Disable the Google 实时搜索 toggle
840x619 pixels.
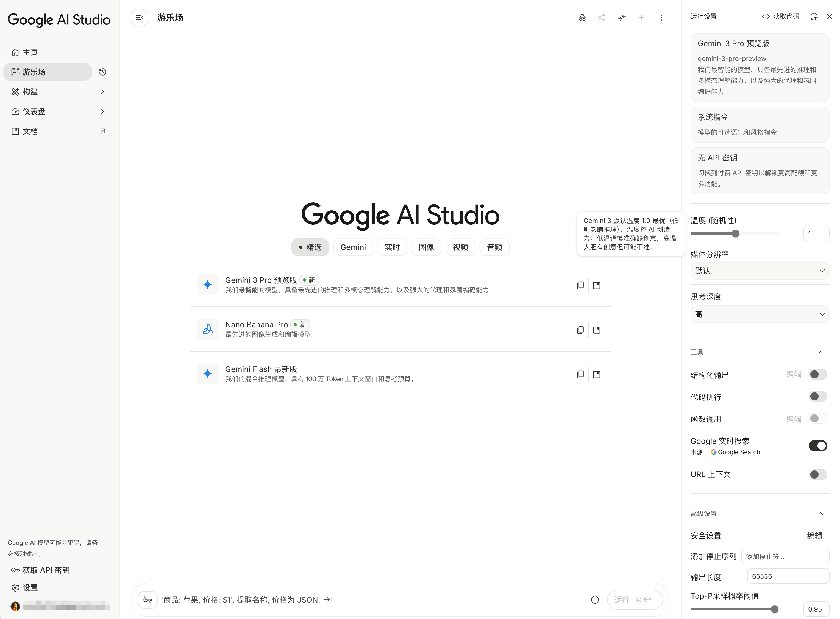pyautogui.click(x=817, y=445)
